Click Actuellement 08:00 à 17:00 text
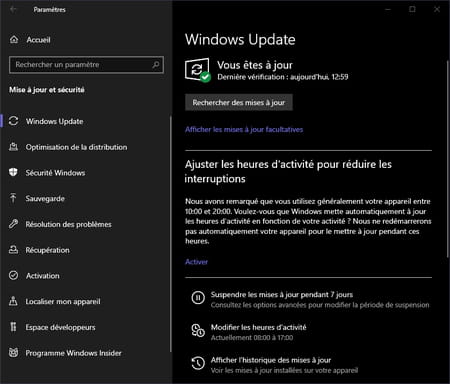Viewport: 450px width, 384px height. coord(252,337)
